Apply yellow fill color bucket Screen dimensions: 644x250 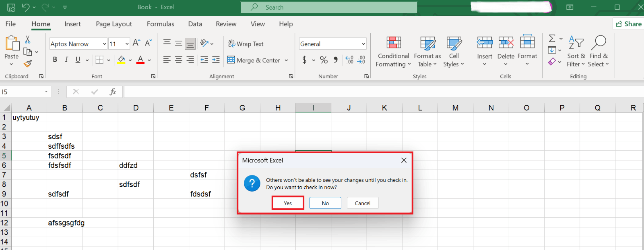(121, 60)
